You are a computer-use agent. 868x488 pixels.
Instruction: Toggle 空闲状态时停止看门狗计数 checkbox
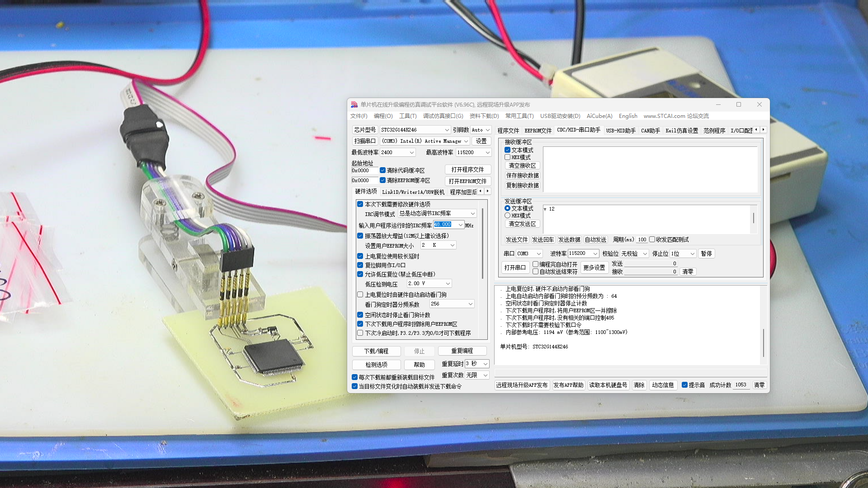[360, 315]
